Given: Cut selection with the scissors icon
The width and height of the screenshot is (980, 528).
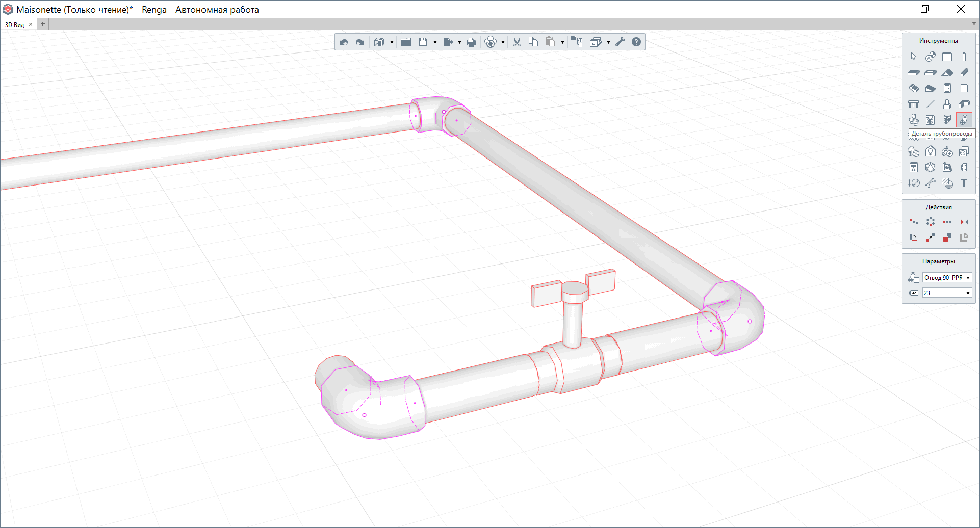Looking at the screenshot, I should tap(517, 42).
